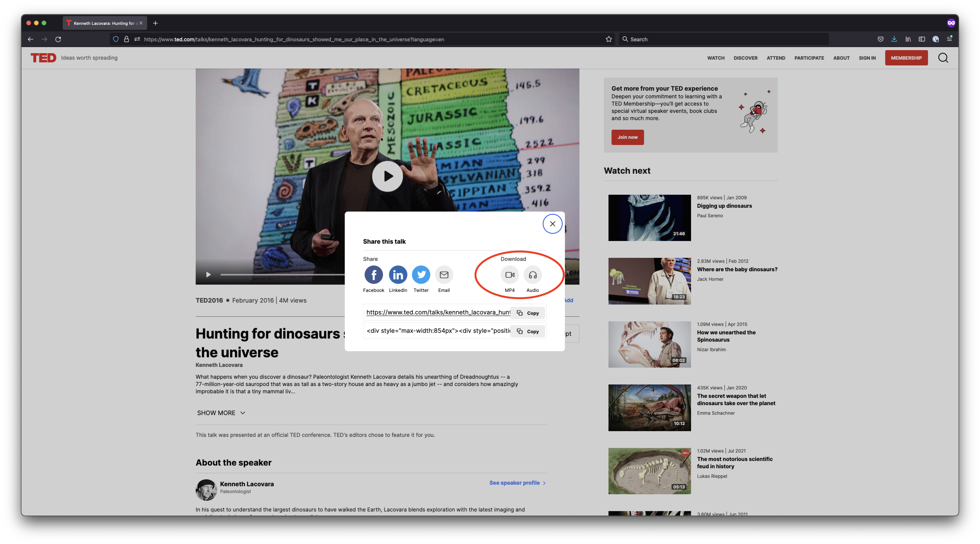The width and height of the screenshot is (980, 544).
Task: Open the browser library icon
Action: point(908,39)
